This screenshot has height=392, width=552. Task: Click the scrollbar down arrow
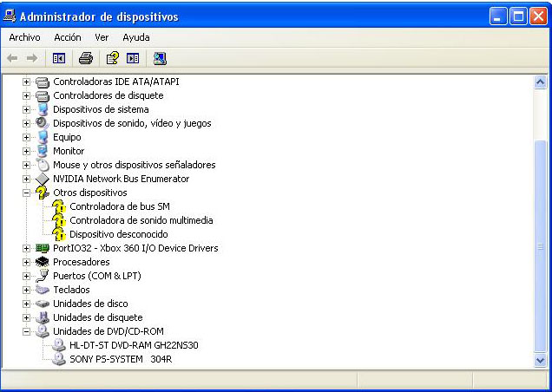click(x=540, y=360)
